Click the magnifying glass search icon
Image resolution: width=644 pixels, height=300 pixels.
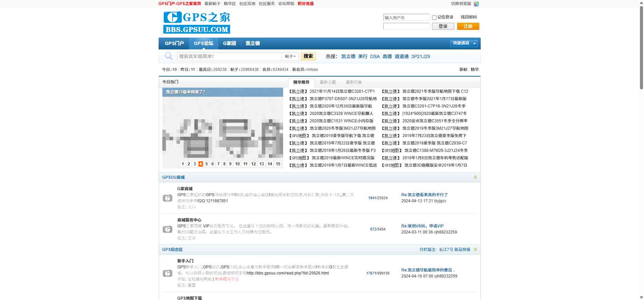168,56
